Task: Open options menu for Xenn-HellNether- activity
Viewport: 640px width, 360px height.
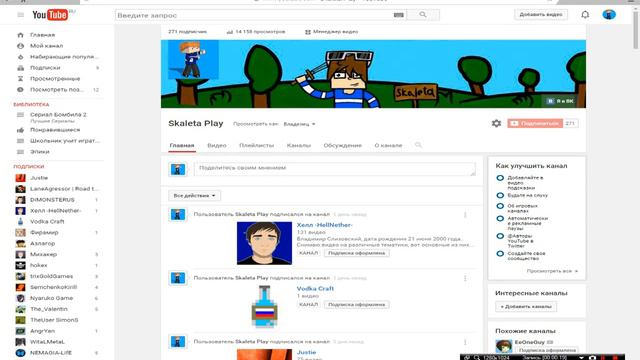Action: [465, 215]
